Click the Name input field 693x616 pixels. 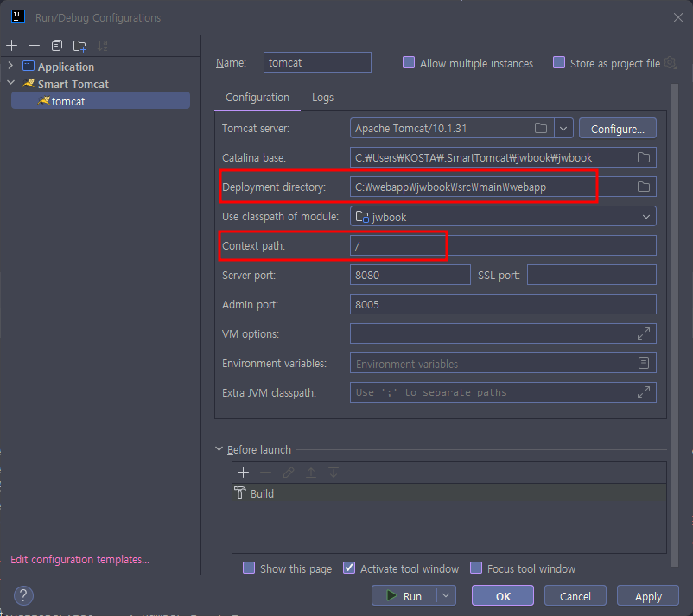pyautogui.click(x=317, y=62)
